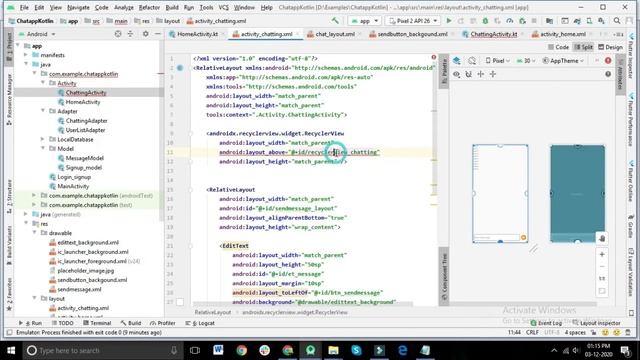
Task: Click the zoom to fit screen icon
Action: point(602,291)
